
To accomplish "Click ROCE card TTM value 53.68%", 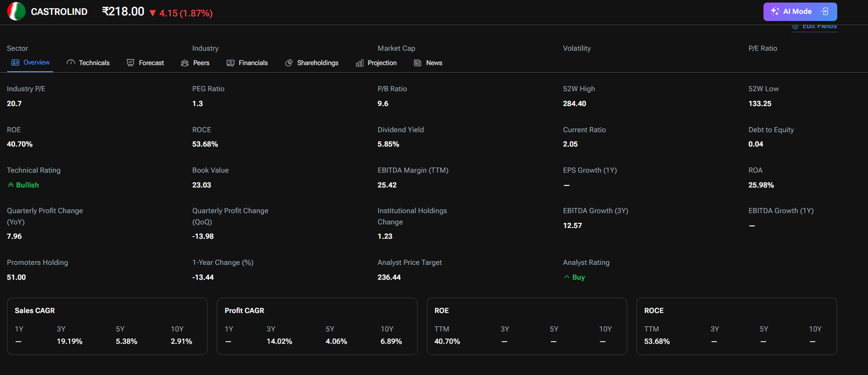I will pos(657,341).
